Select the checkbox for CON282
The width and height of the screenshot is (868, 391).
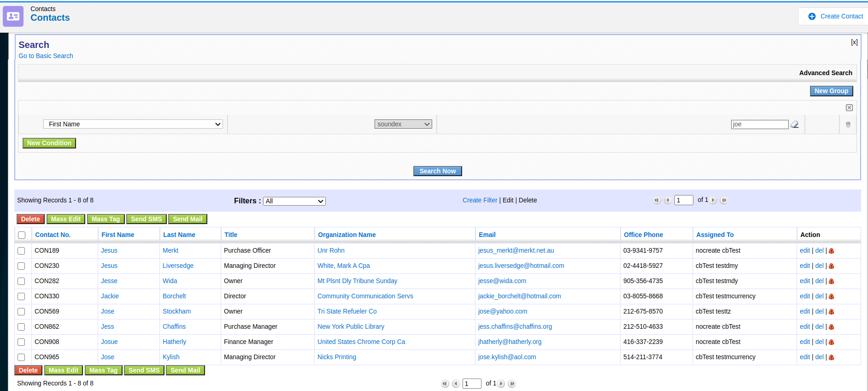[21, 281]
